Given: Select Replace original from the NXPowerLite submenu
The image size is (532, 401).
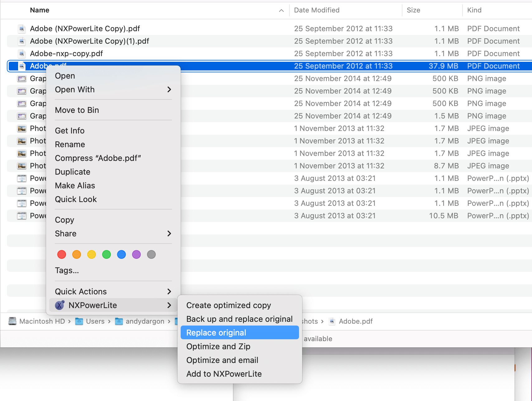Looking at the screenshot, I should click(x=216, y=332).
